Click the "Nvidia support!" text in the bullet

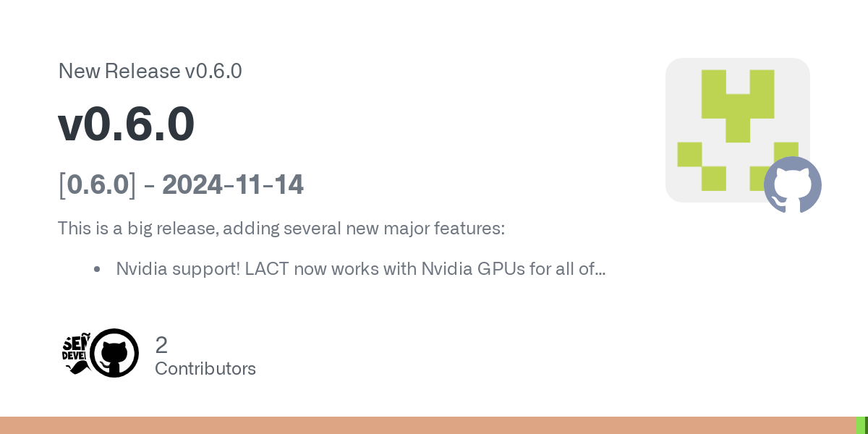[176, 269]
